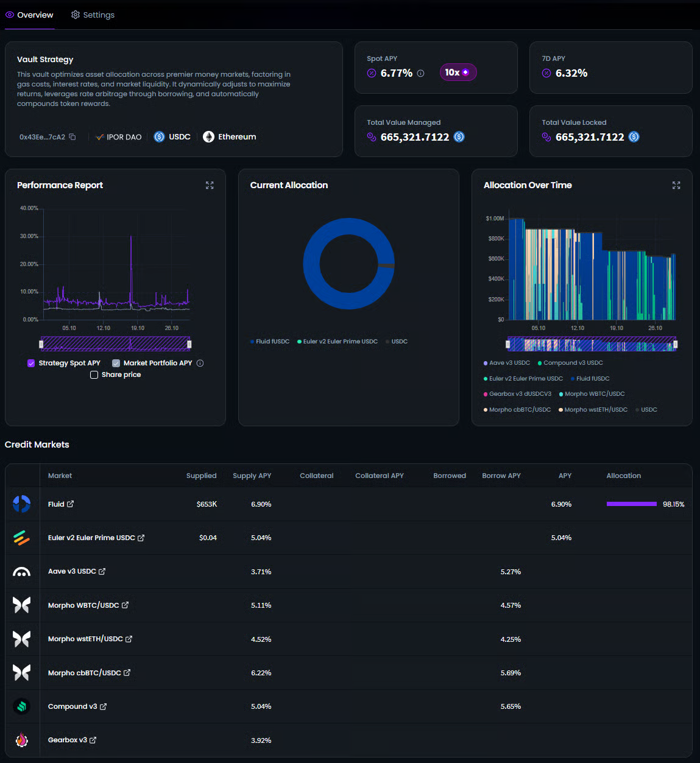Open Euler v2 Euler Prime USDC external link
The width and height of the screenshot is (700, 763).
coord(141,538)
